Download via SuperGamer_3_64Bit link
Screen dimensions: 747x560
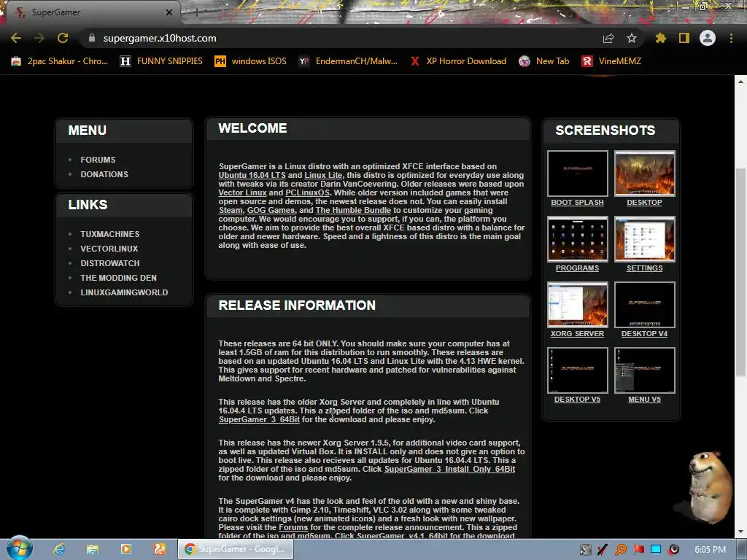click(259, 419)
